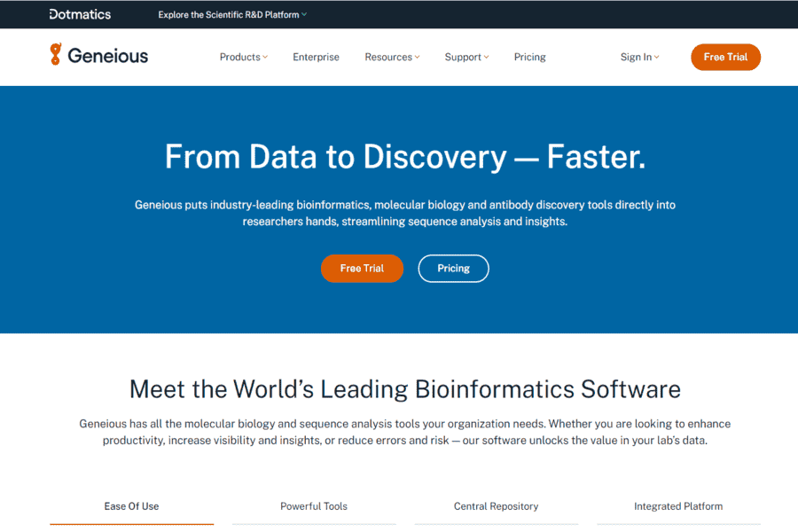This screenshot has height=532, width=798.
Task: Expand Explore the Scientific R&D Platform menu
Action: (232, 15)
